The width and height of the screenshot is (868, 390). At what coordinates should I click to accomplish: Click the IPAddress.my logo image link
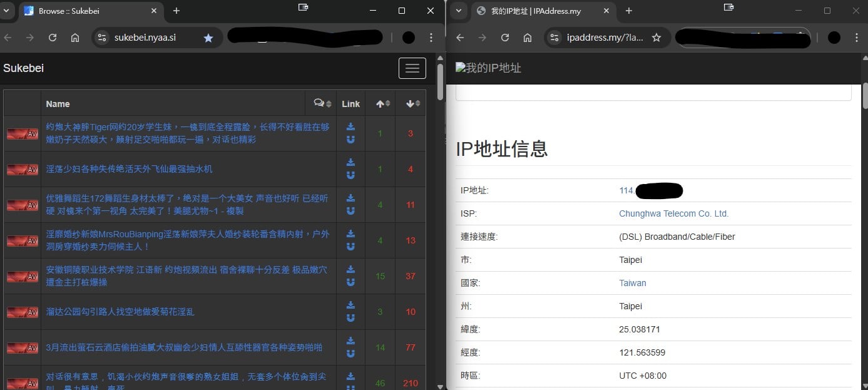pos(489,68)
